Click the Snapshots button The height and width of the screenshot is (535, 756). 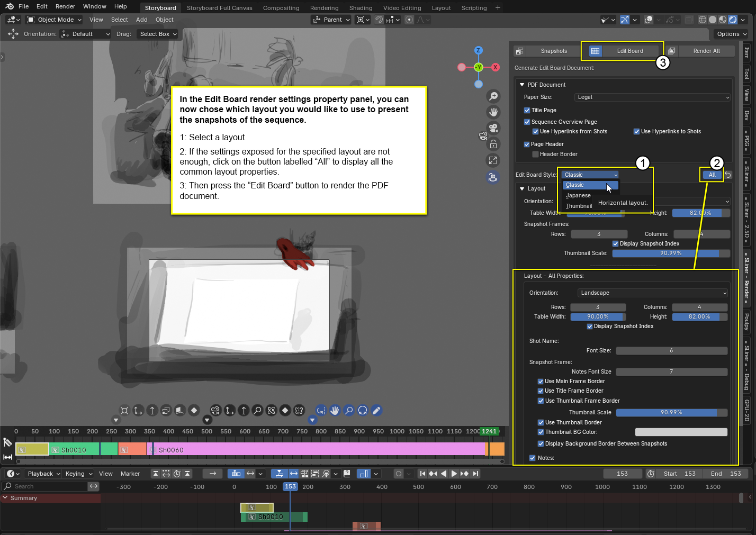554,51
